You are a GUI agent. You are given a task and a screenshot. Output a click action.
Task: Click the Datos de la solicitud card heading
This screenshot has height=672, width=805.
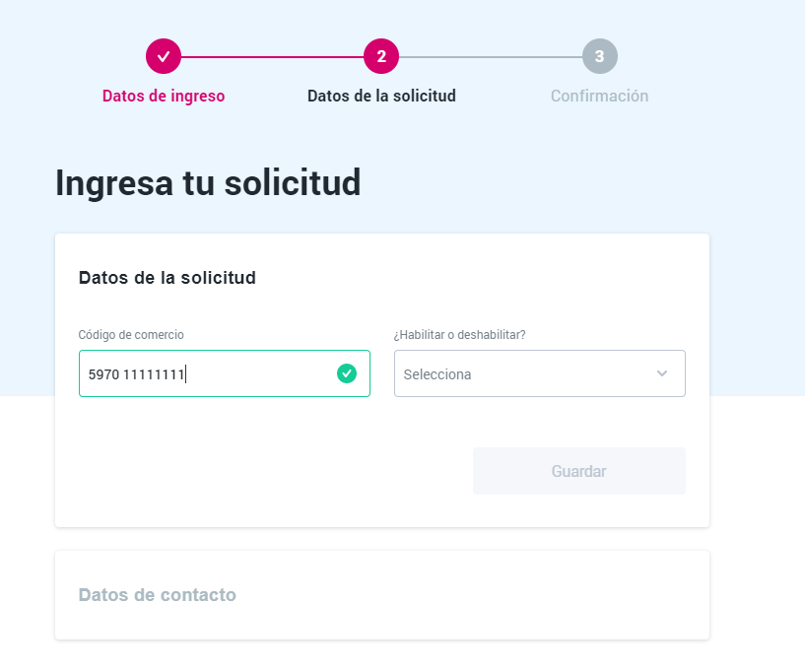(167, 278)
